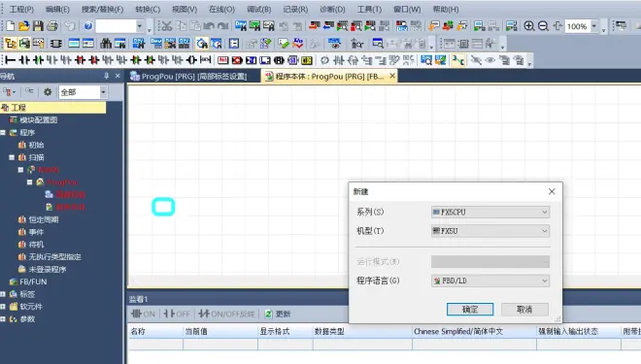Click the Print icon
Image resolution: width=641 pixels, height=364 pixels.
[x=52, y=26]
